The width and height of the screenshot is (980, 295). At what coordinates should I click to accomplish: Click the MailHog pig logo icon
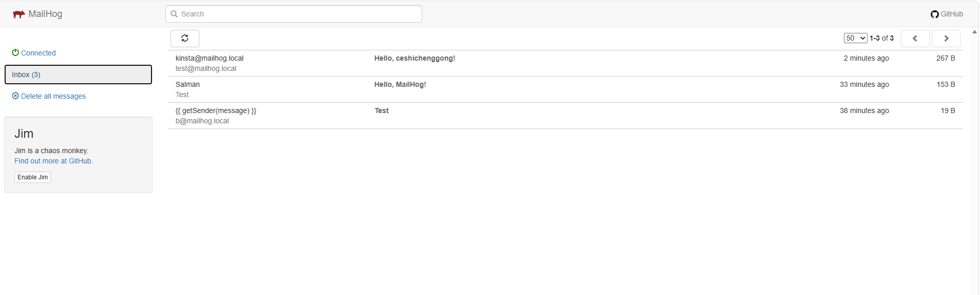(x=18, y=14)
